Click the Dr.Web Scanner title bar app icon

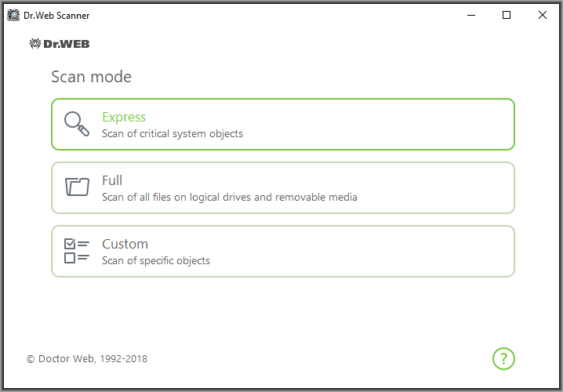pos(13,15)
